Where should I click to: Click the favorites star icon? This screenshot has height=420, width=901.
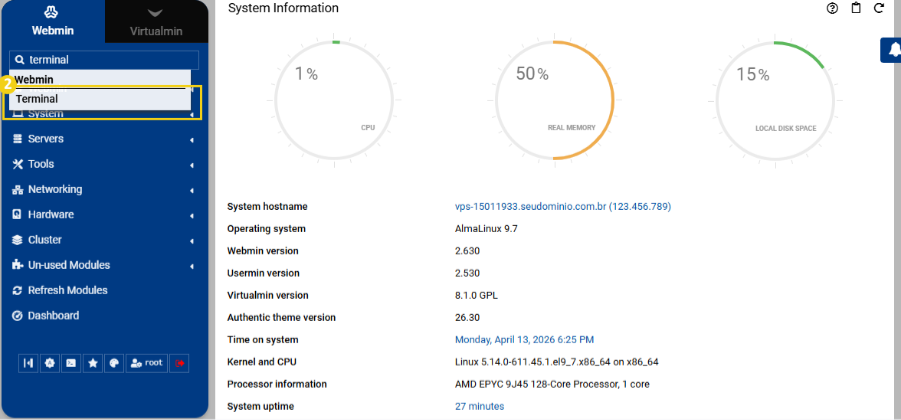point(92,363)
